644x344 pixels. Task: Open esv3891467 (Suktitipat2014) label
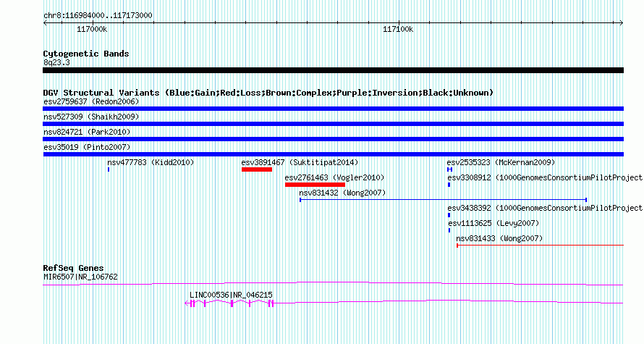pyautogui.click(x=300, y=162)
